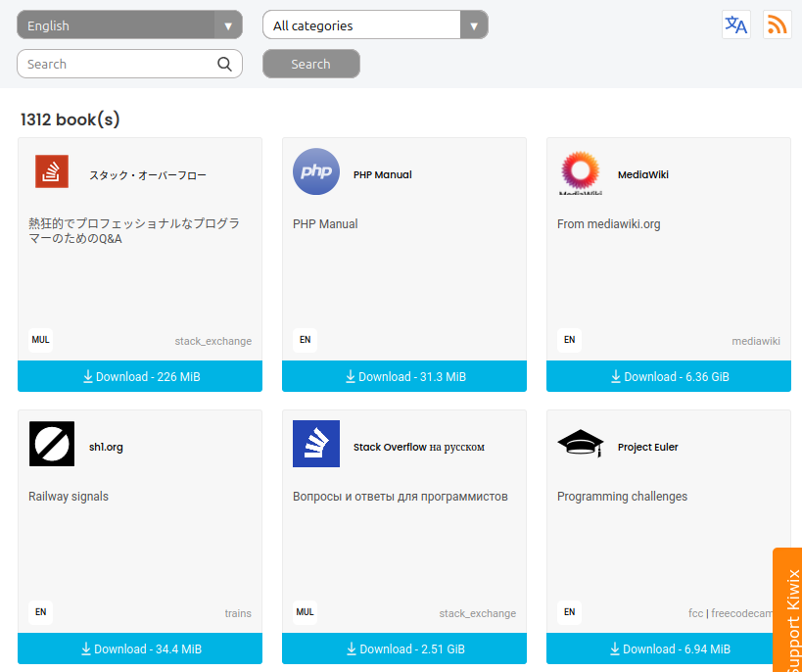
Task: Open the MediaWiki title
Action: click(643, 175)
